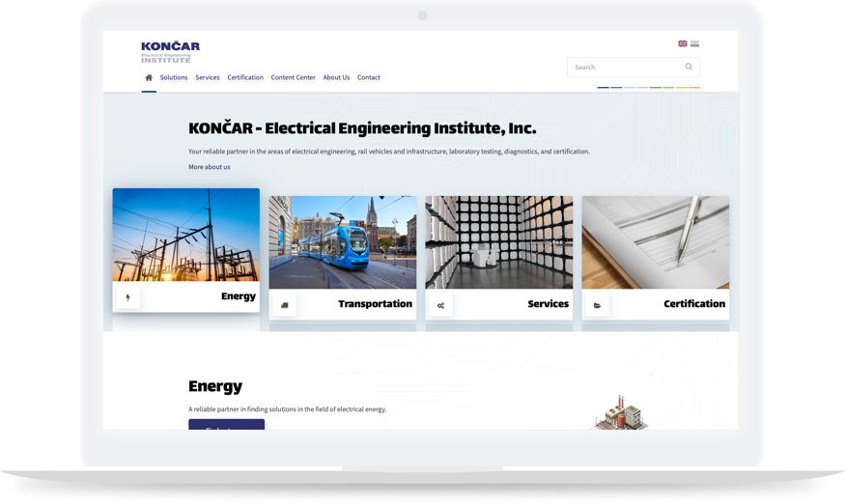Screen dimensions: 845x504
Task: Follow the 'More about us' link
Action: click(x=210, y=167)
